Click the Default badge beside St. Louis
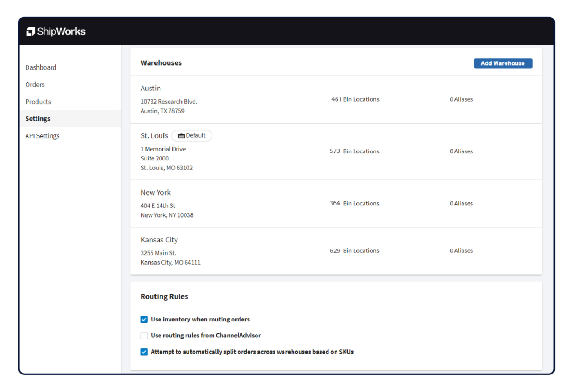 point(192,136)
